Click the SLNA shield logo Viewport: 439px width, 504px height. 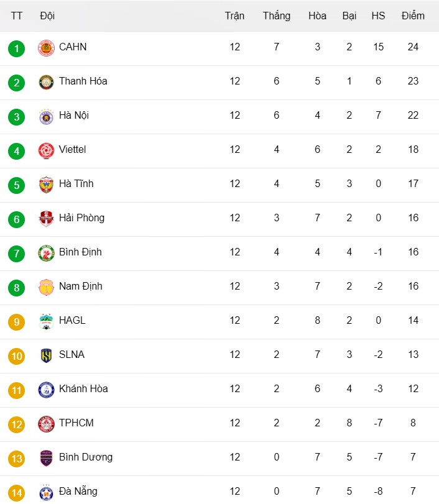pos(46,355)
